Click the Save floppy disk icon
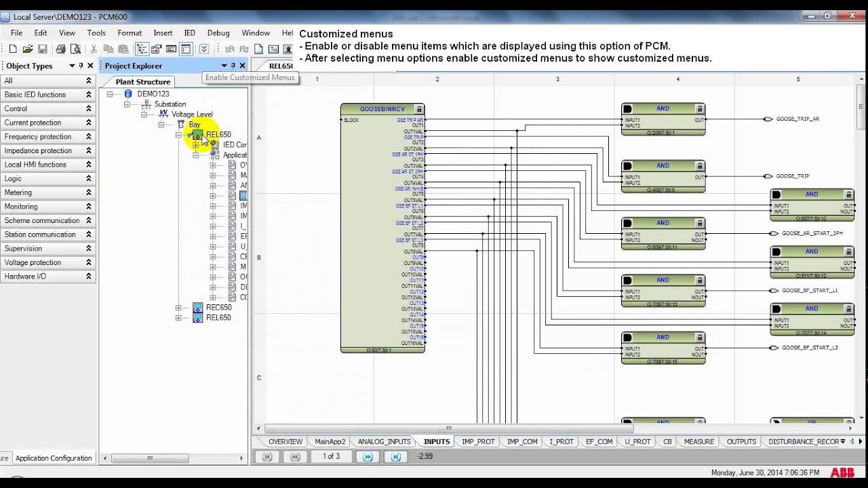The height and width of the screenshot is (488, 868). (42, 49)
